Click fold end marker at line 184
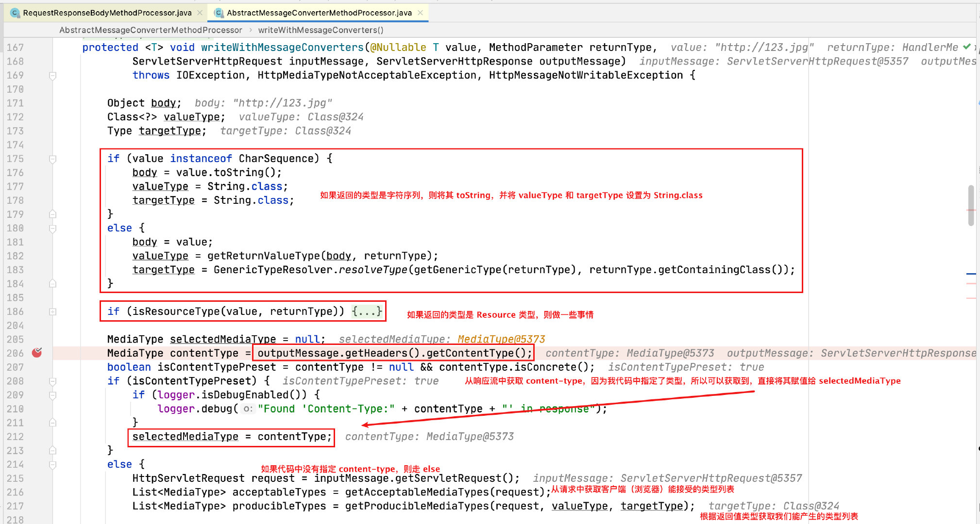Viewport: 980px width, 524px height. (53, 283)
